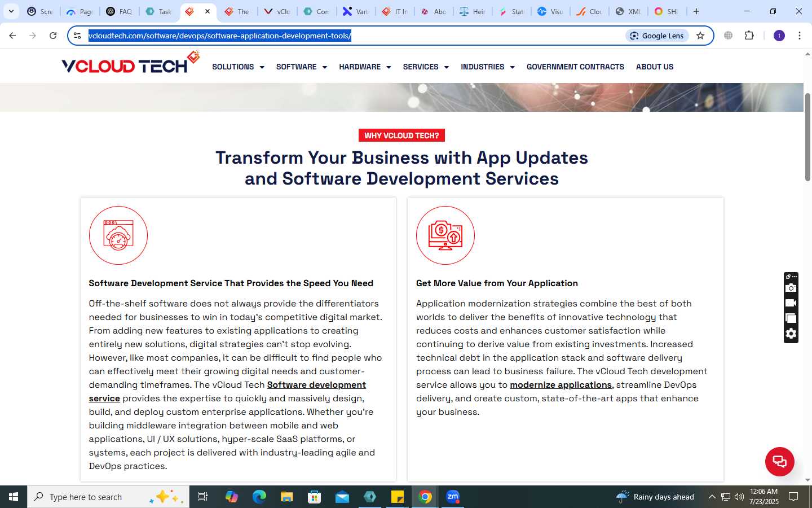Screen dimensions: 812x508
Task: Open the red live chat bubble
Action: click(x=779, y=461)
